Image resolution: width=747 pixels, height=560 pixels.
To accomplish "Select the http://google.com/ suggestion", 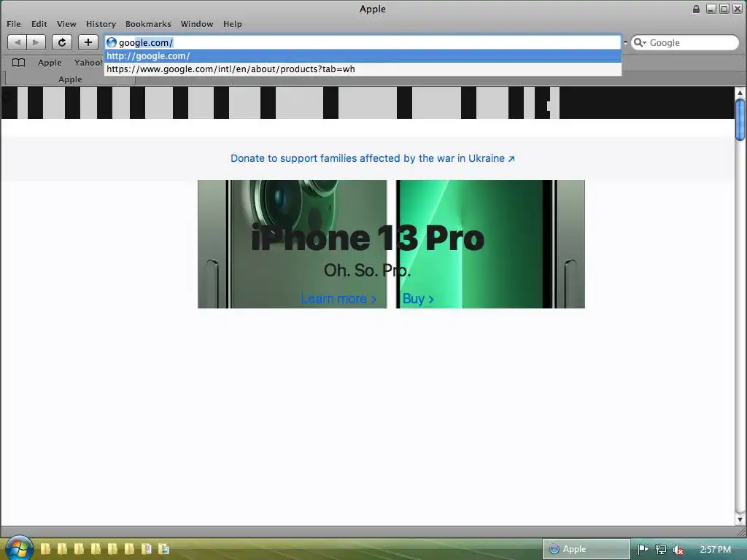I will (x=363, y=55).
